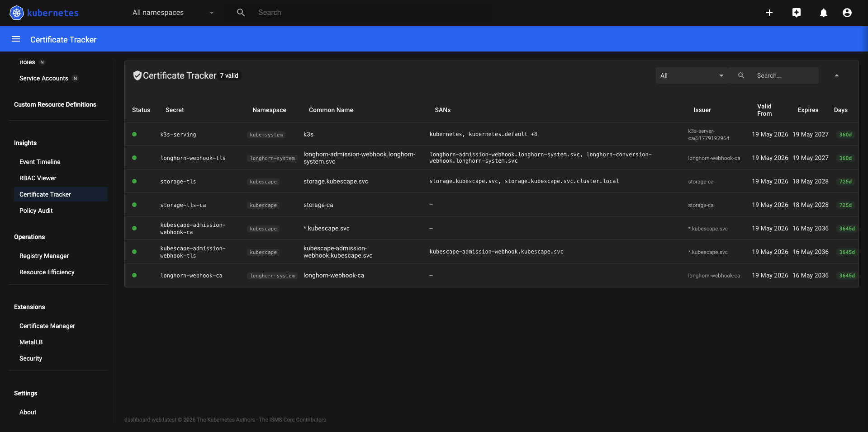This screenshot has width=868, height=432.
Task: Click the 7 valid badge
Action: pos(229,75)
